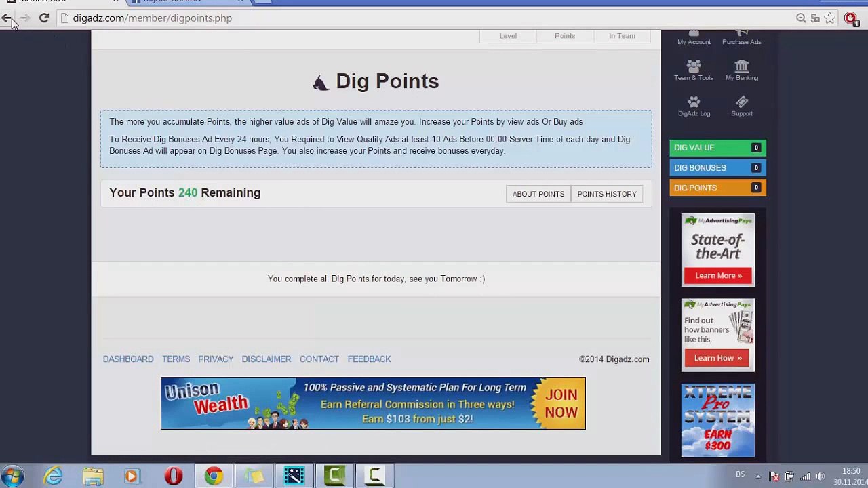Open Windows Media Player from the taskbar
Viewport: 868px width, 488px height.
(132, 476)
